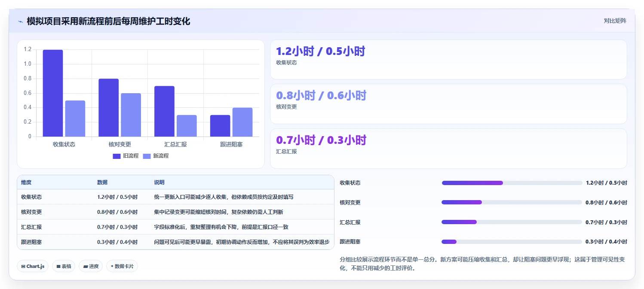Select the 旧流程 bar for 核对变更
The height and width of the screenshot is (289, 644).
109,108
